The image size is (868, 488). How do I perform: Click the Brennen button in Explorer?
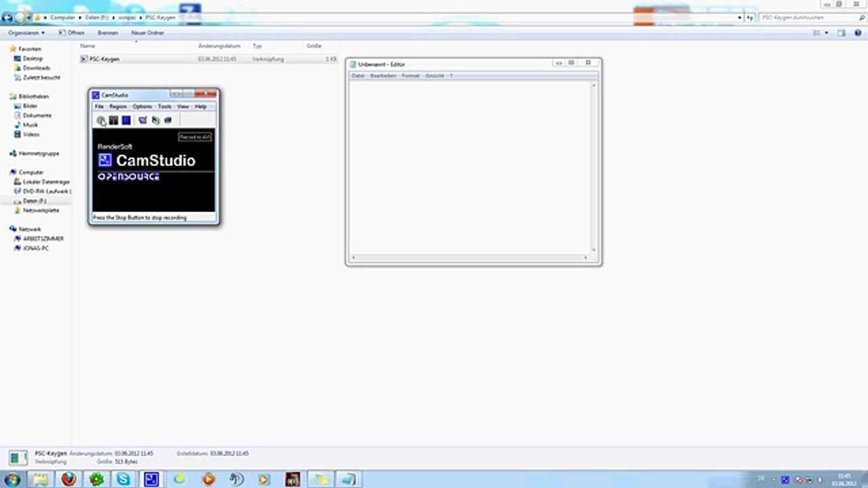(x=108, y=33)
